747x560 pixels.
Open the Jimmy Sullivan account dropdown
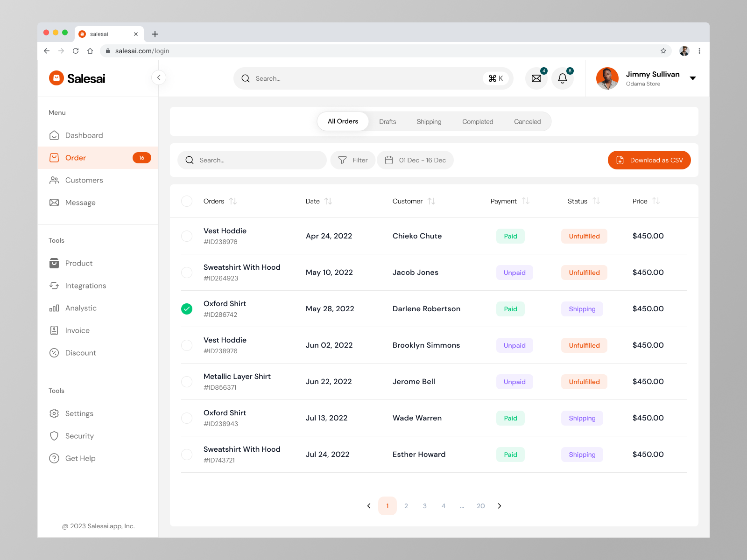point(693,78)
